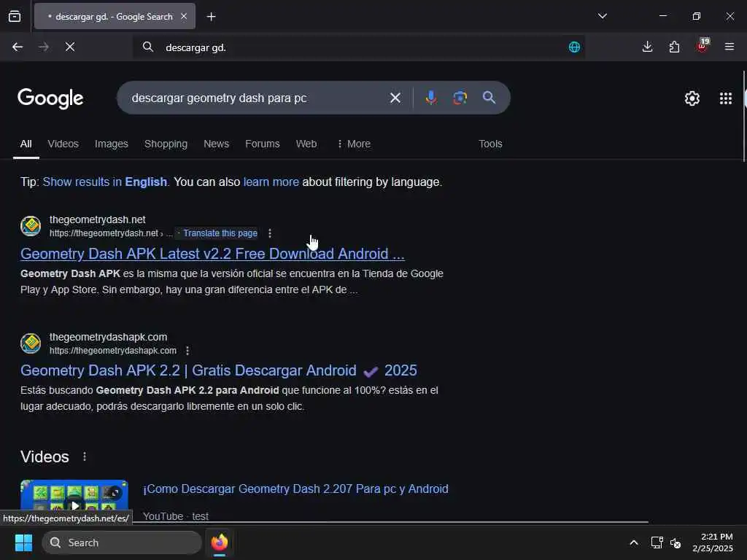Go to Google homepage via logo
Viewport: 747px width, 560px height.
click(50, 98)
